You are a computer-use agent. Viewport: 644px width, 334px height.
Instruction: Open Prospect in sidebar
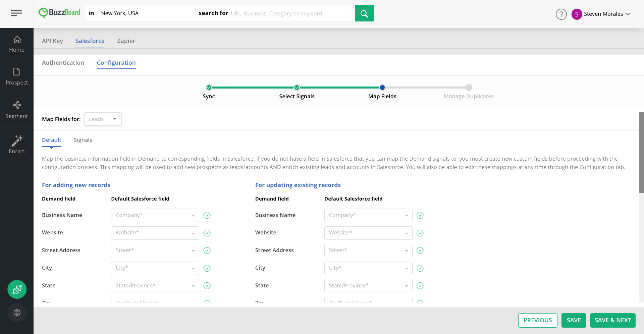pyautogui.click(x=17, y=77)
